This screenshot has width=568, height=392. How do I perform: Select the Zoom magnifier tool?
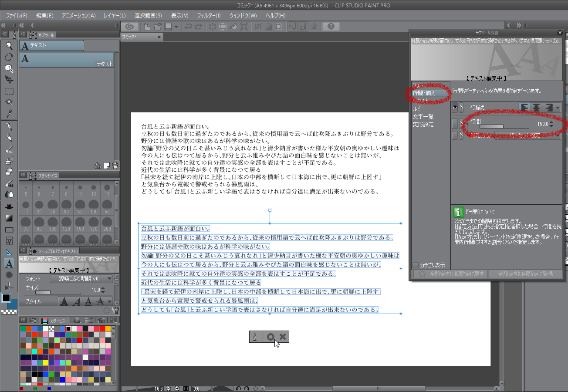[x=9, y=45]
